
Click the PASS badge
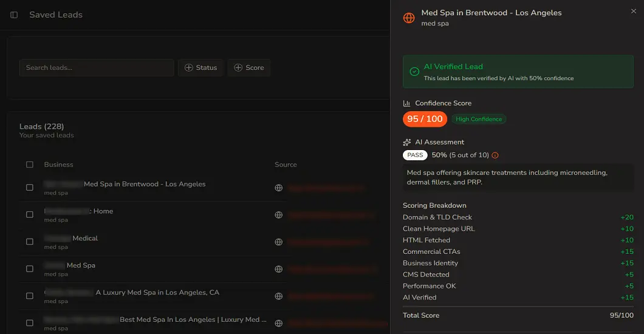415,155
